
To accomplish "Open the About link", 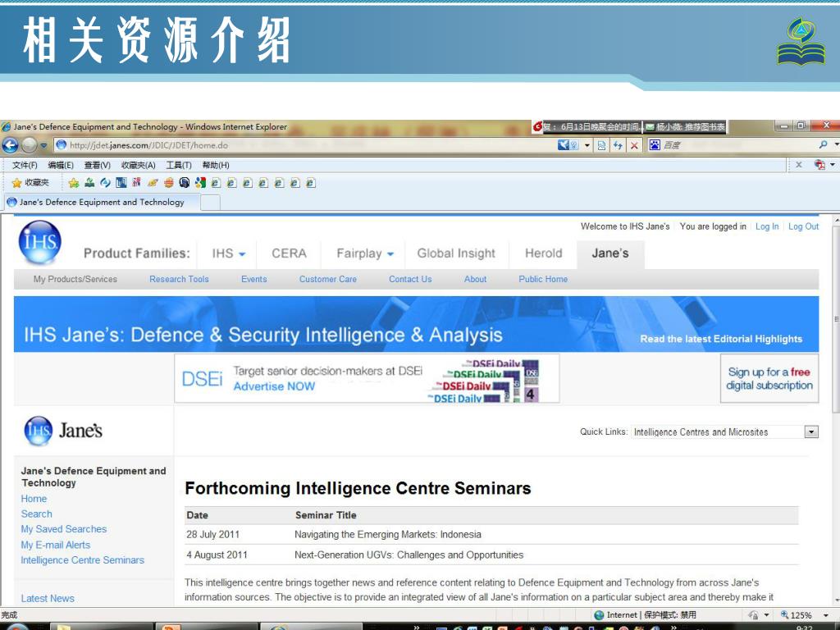I will (475, 279).
